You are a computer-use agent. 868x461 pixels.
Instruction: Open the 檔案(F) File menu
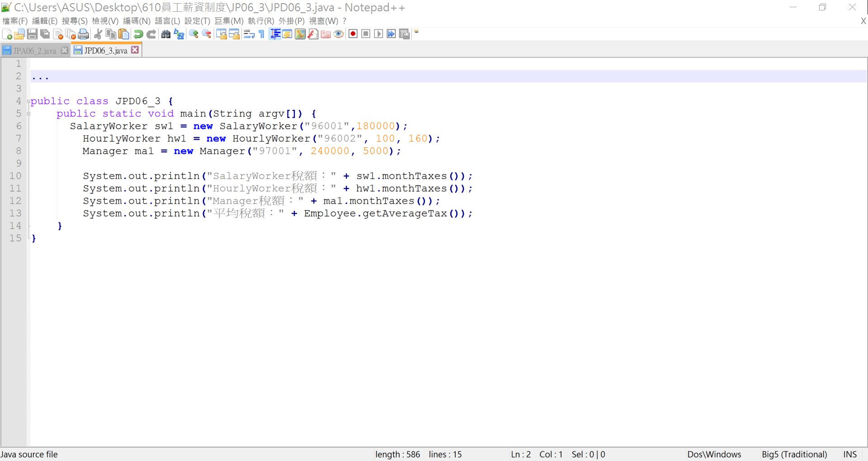[x=15, y=21]
